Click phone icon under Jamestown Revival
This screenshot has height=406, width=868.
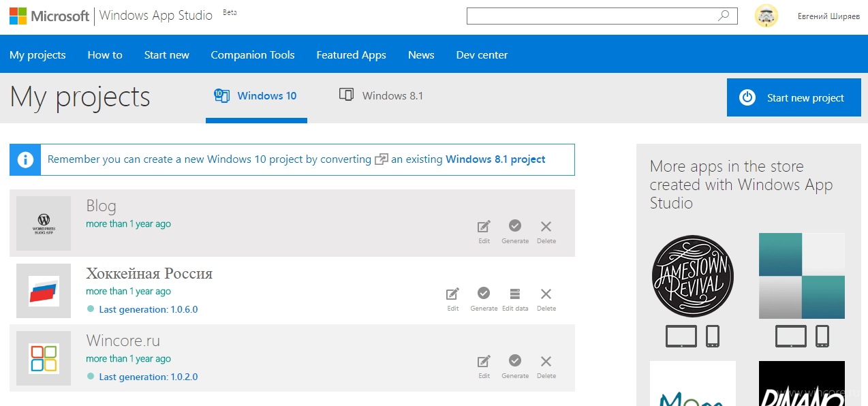point(713,336)
